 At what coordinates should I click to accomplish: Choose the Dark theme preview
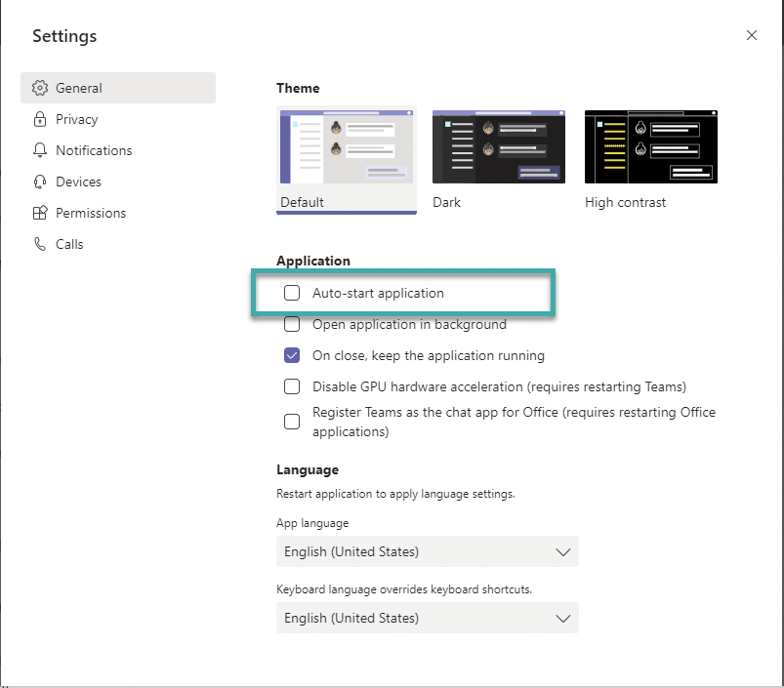point(498,147)
